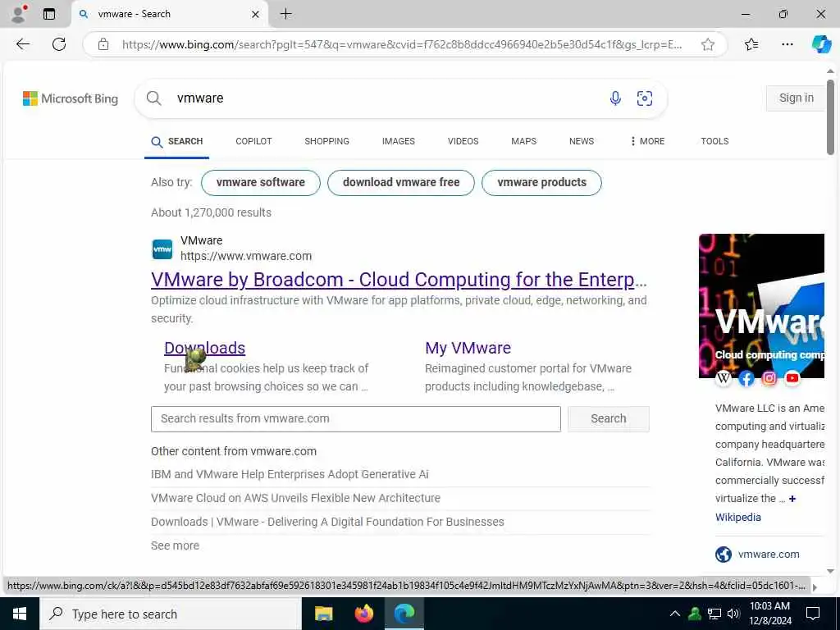Open the Edge profile icon

coord(19,14)
